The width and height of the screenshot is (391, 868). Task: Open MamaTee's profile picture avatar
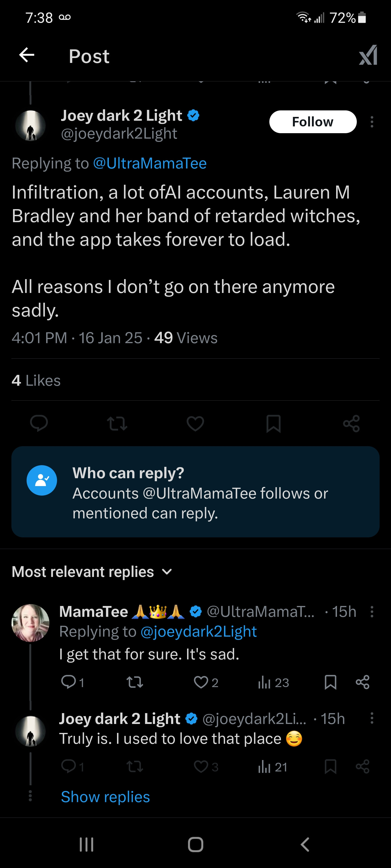(30, 623)
